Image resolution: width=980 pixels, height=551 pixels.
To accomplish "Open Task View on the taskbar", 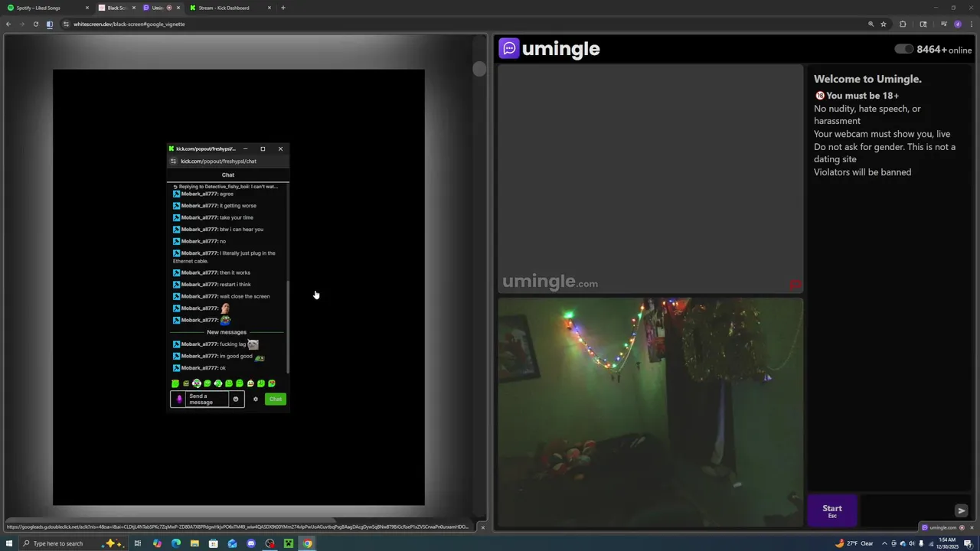I will coord(138,543).
